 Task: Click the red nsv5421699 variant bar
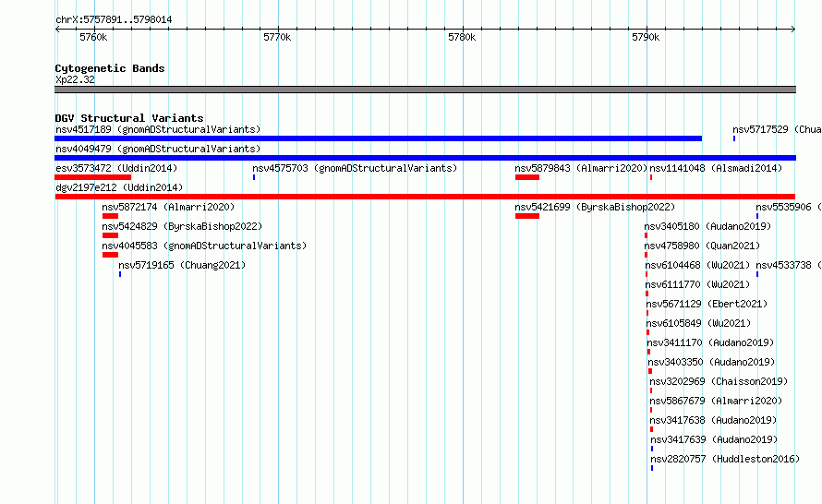pyautogui.click(x=527, y=216)
